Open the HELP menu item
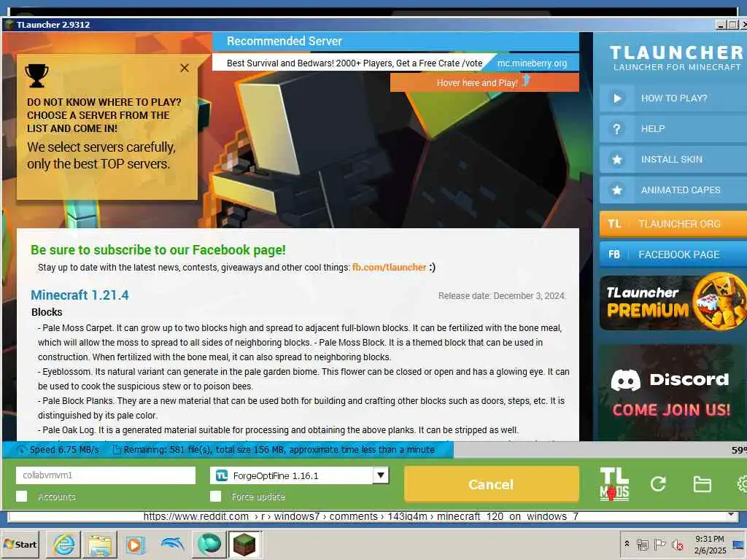Screen dimensions: 747x560 (673, 129)
